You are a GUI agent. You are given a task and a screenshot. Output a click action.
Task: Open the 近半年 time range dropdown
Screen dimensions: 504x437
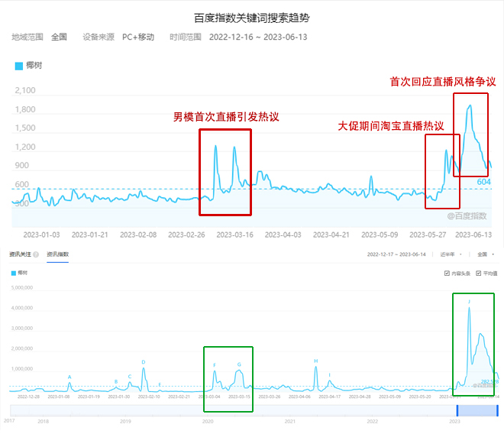(x=451, y=254)
